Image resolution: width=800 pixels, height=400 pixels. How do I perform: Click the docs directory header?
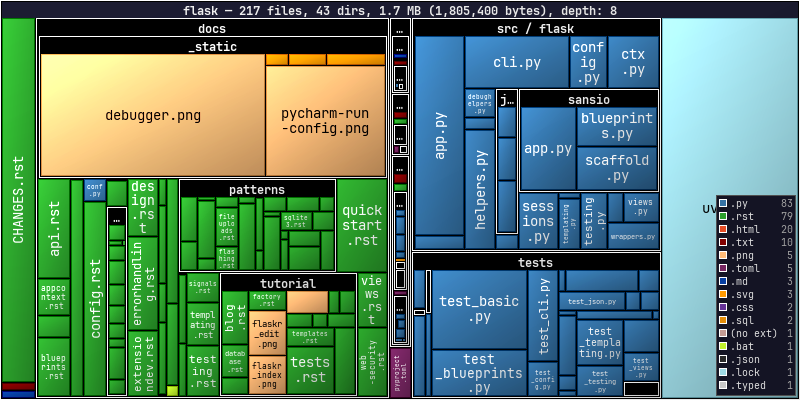coord(212,29)
